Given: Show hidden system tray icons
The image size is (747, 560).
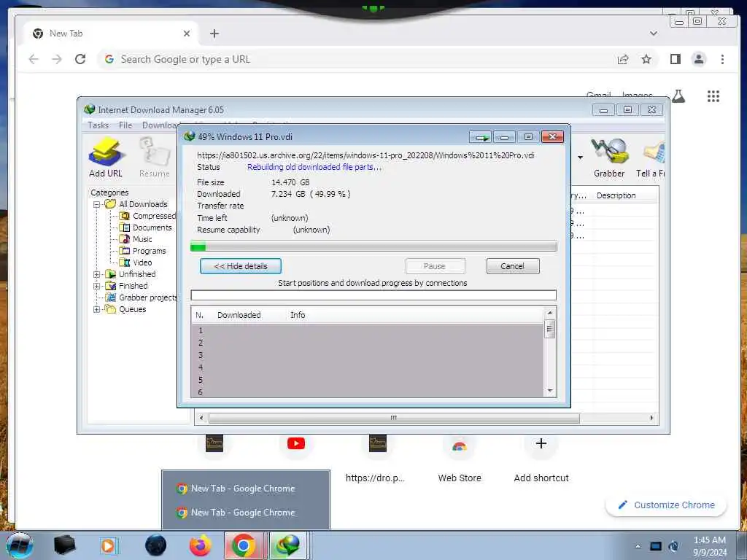Looking at the screenshot, I should tap(638, 547).
